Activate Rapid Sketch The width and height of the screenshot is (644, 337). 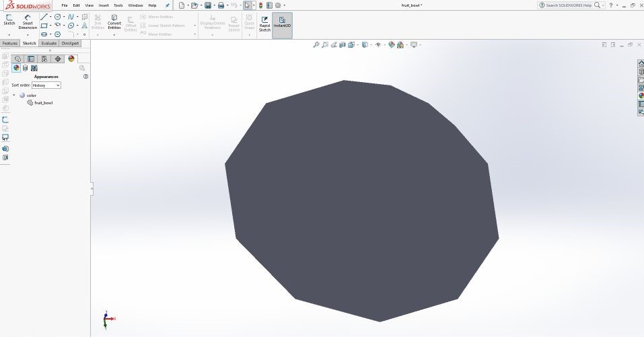point(264,24)
